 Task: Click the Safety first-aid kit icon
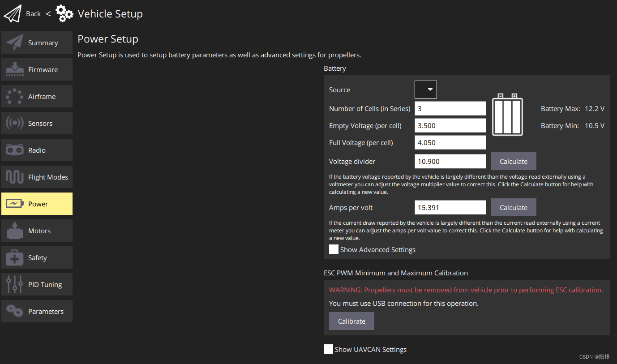point(15,257)
